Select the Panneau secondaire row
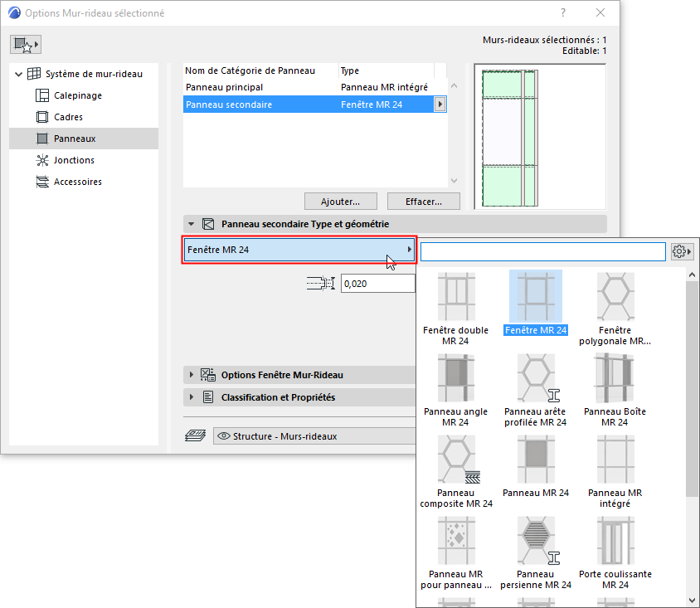The image size is (700, 608). [x=315, y=105]
